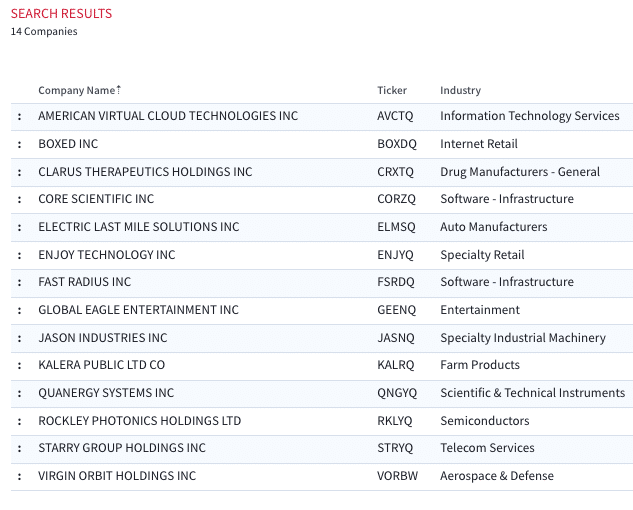Open row options for Quanergy Systems Inc

pos(19,393)
